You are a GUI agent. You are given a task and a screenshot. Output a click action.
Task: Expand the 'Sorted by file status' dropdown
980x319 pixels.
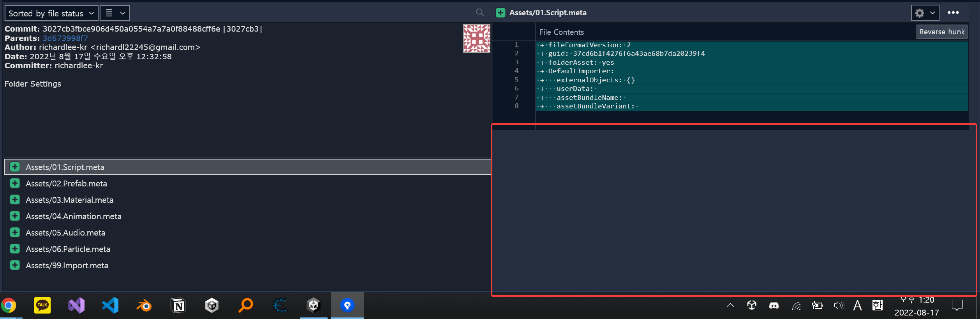[x=51, y=13]
